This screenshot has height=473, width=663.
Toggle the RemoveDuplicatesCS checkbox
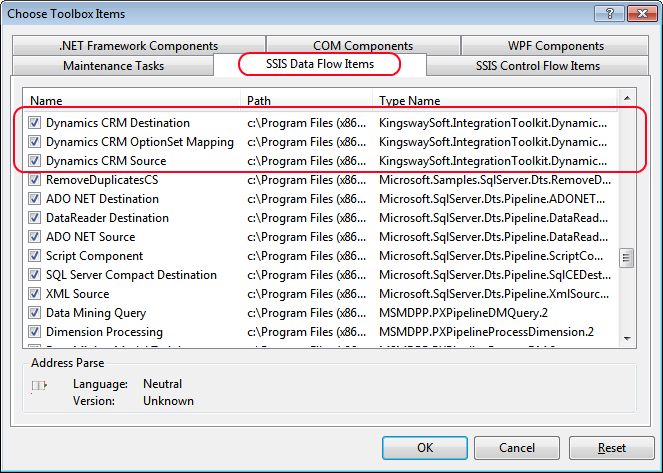point(34,180)
